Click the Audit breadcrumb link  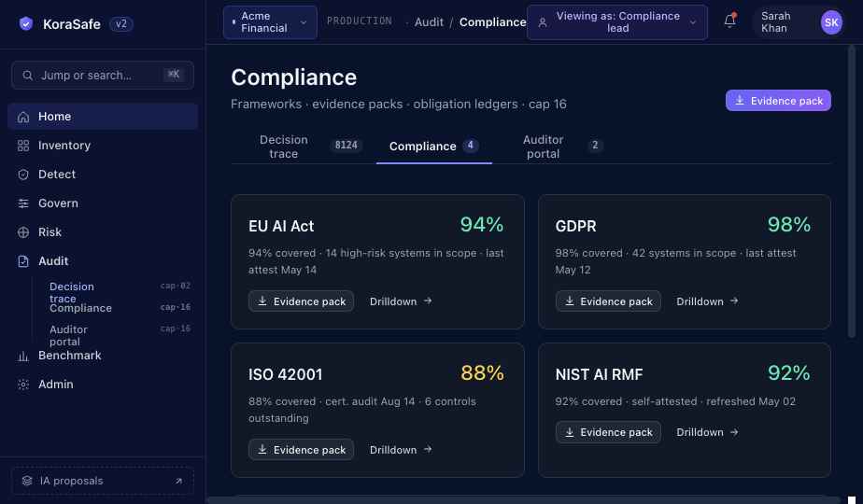coord(429,22)
